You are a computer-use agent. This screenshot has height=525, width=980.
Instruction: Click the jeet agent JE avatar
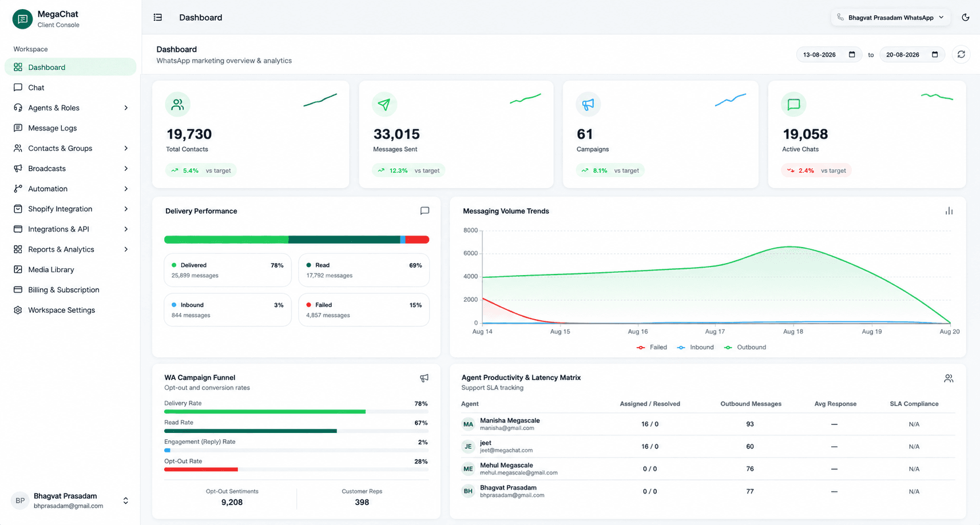pos(468,447)
